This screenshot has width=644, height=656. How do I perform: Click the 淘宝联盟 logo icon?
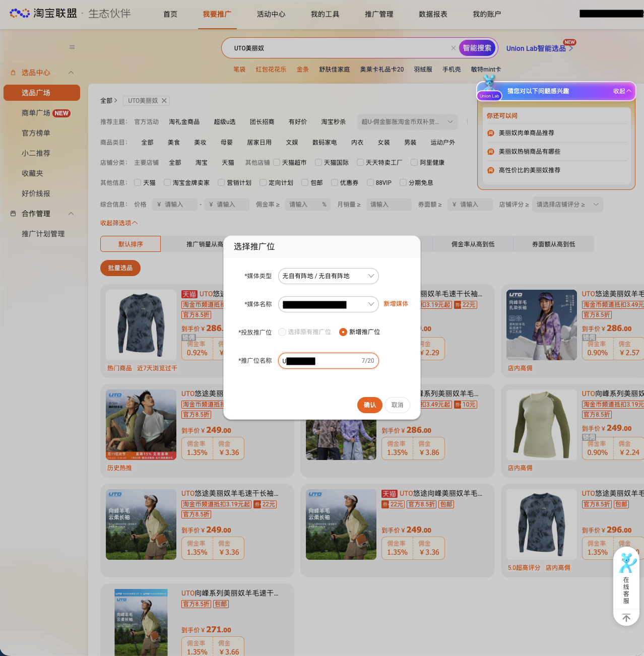[x=19, y=13]
